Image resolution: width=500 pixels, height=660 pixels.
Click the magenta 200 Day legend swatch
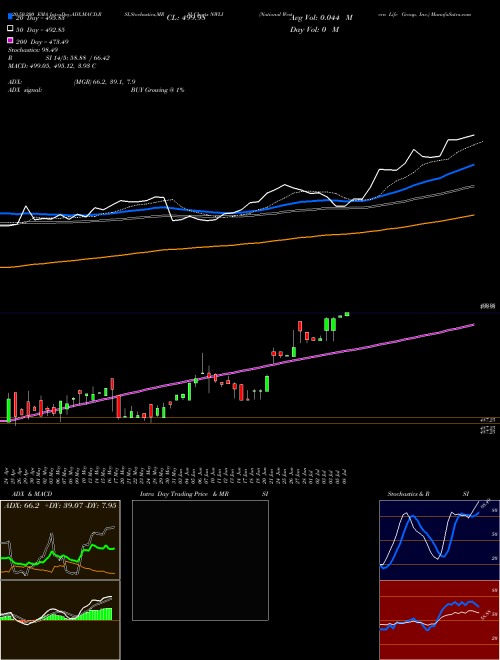(x=10, y=41)
